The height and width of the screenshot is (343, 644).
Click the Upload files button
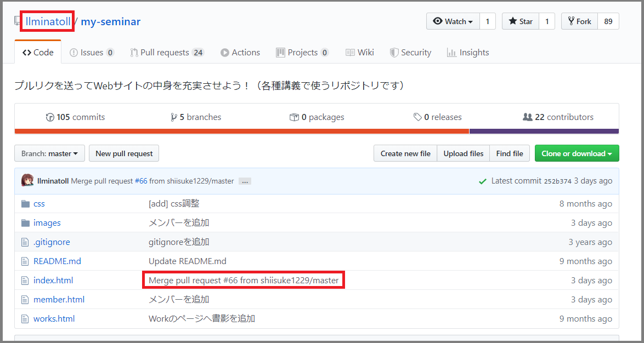point(463,153)
